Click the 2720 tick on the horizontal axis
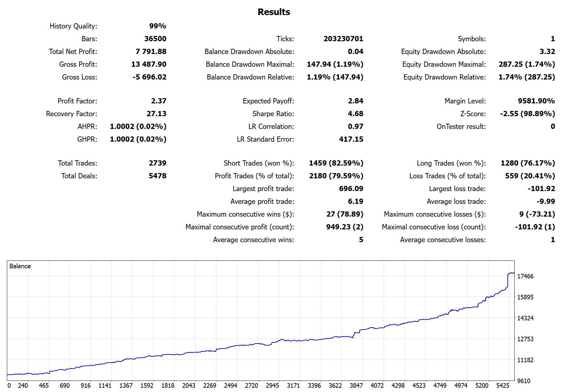 [251, 385]
